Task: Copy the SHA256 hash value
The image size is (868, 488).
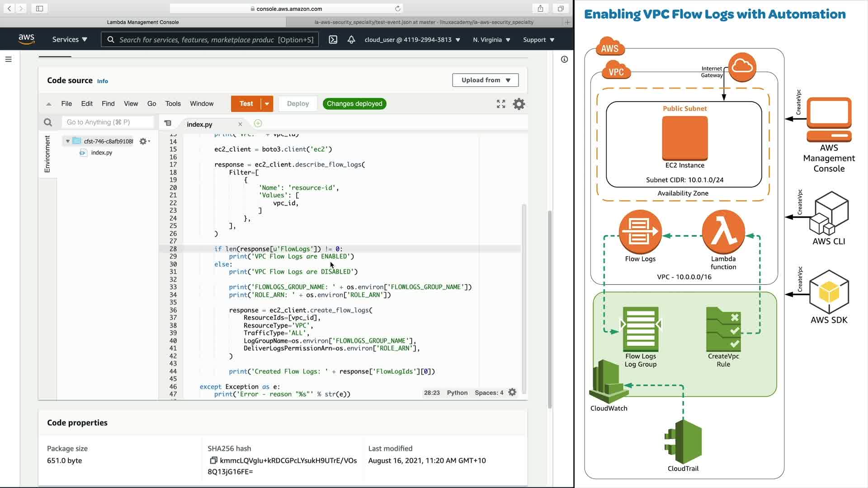Action: tap(213, 460)
